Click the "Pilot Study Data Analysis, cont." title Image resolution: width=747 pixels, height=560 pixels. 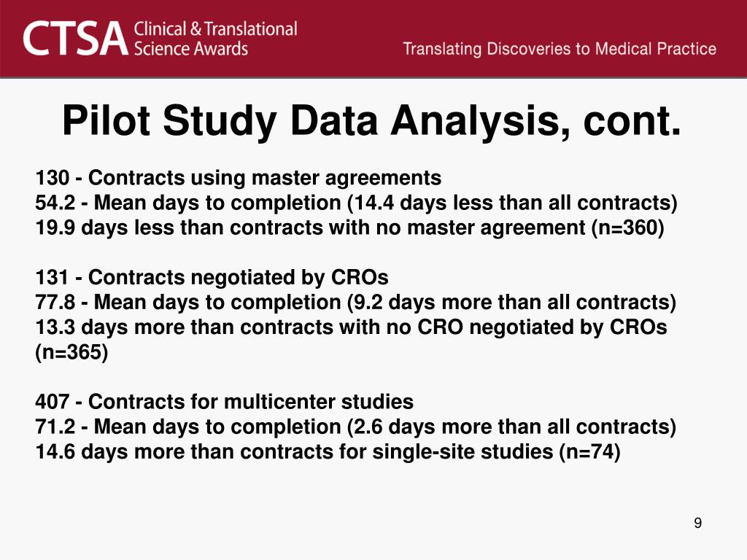point(371,120)
